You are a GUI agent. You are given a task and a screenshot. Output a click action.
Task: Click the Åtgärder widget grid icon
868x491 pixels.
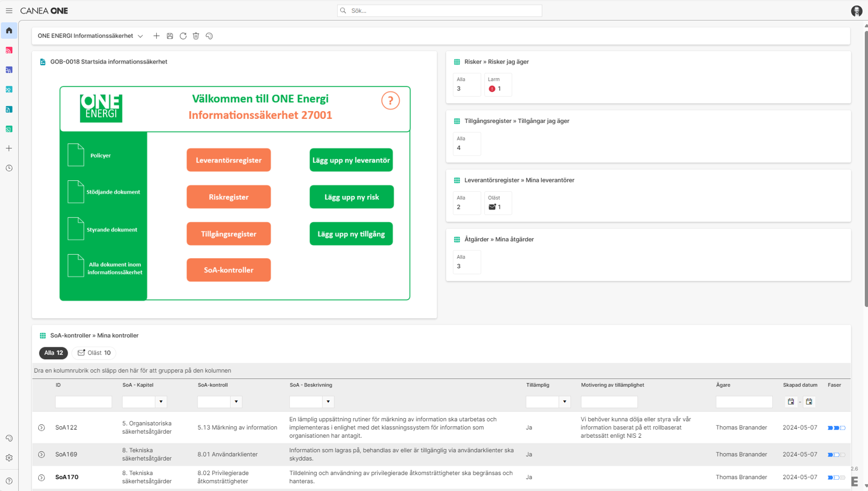click(x=457, y=240)
